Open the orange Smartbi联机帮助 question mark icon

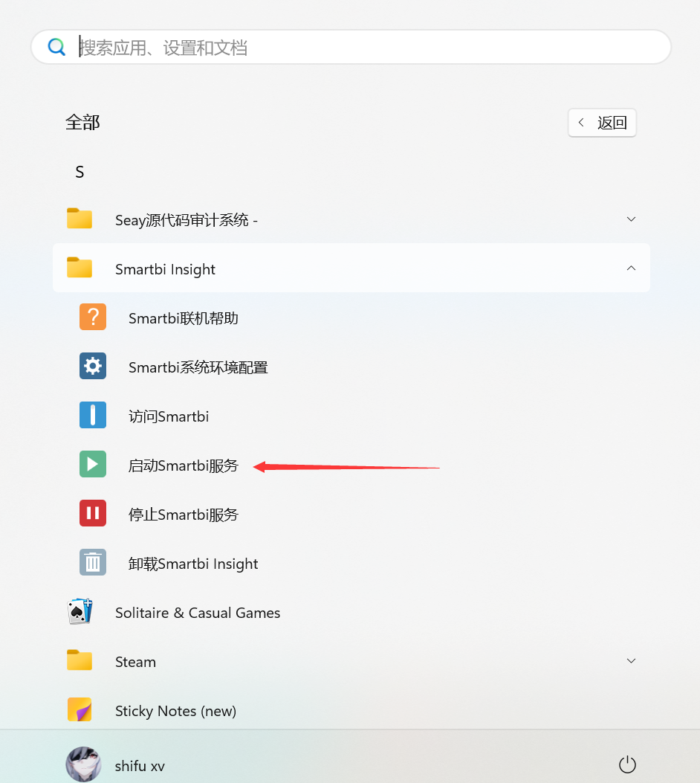tap(93, 317)
